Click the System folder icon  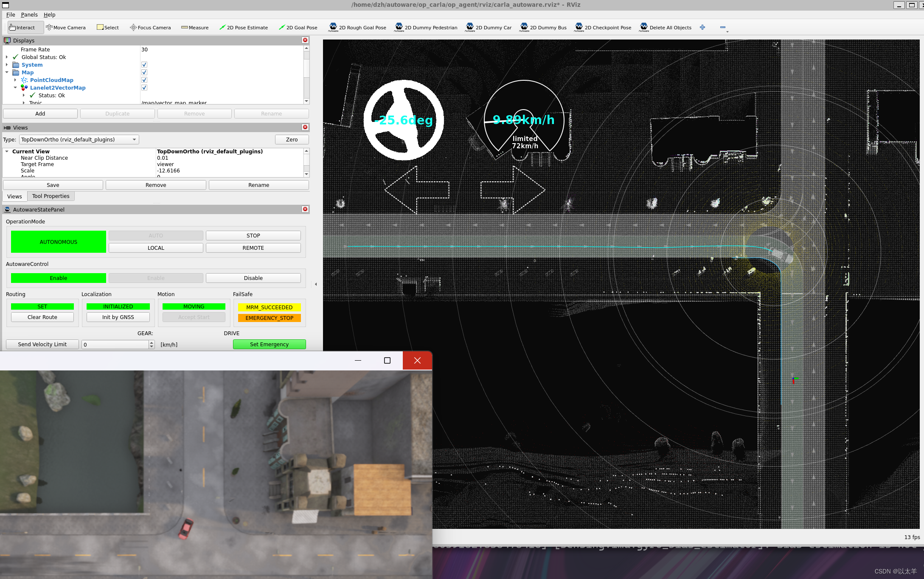coord(16,65)
